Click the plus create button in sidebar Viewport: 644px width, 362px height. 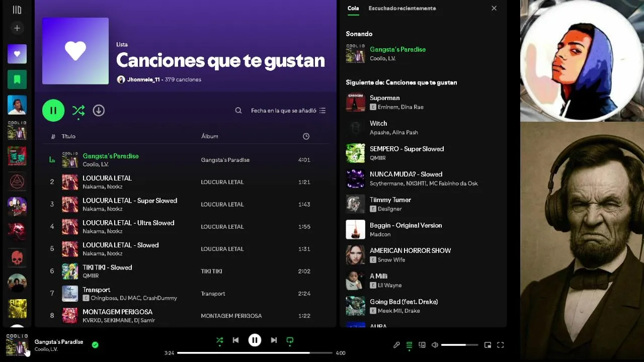coord(17,28)
